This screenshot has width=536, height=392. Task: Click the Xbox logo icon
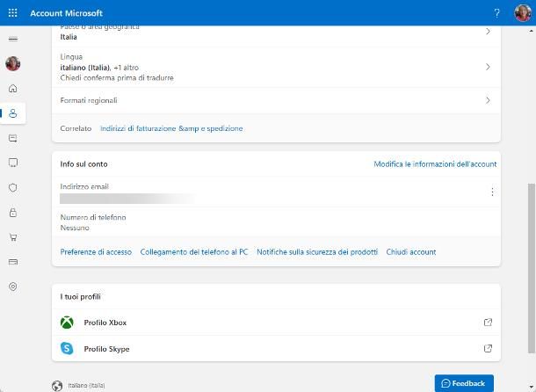67,323
